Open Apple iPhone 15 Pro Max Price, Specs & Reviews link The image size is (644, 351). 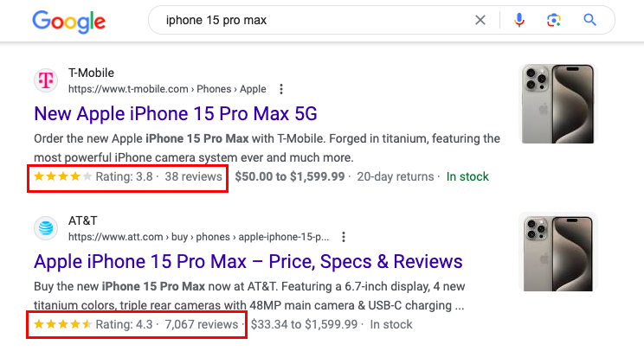click(248, 261)
